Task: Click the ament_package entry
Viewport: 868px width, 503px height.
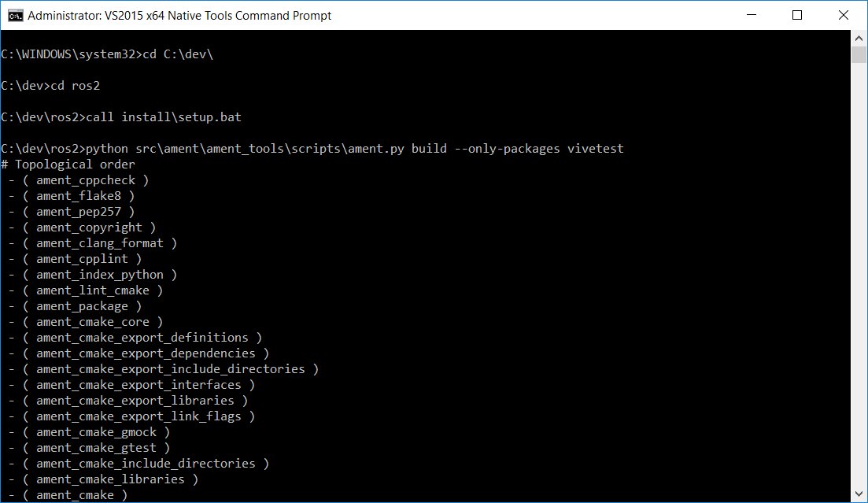Action: tap(82, 305)
